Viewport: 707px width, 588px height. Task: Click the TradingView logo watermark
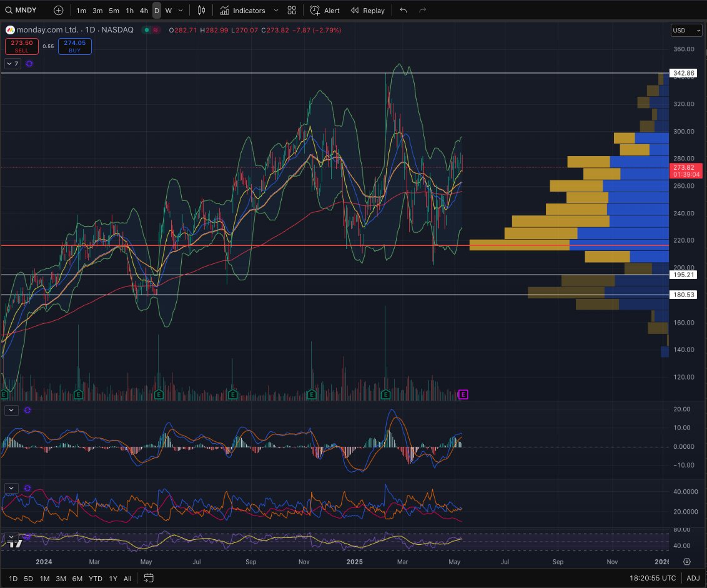point(15,543)
